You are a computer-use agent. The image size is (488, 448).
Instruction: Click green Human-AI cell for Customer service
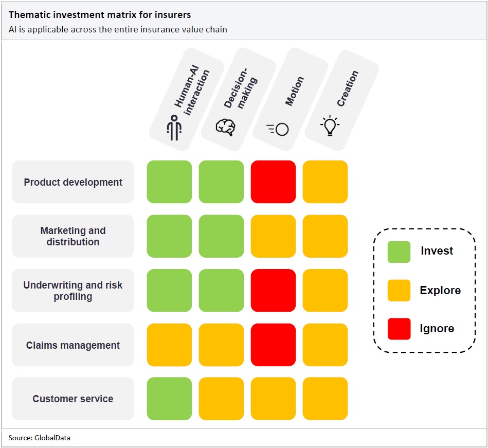pyautogui.click(x=169, y=399)
